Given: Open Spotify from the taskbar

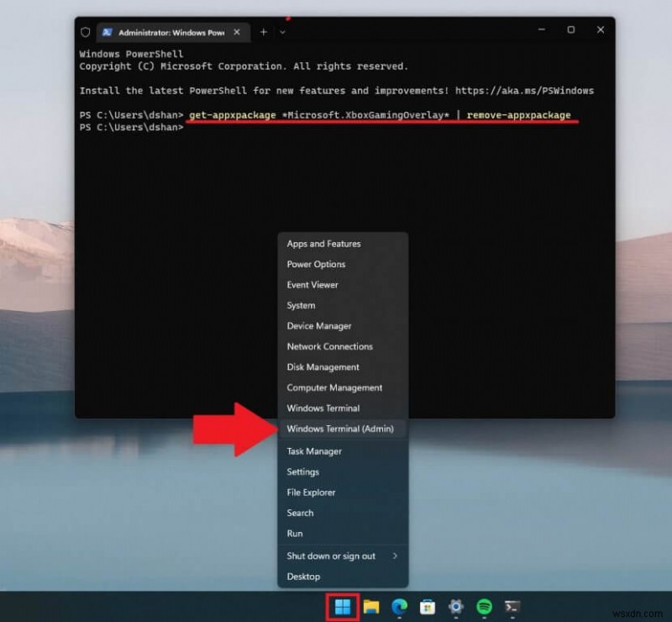Looking at the screenshot, I should point(483,606).
